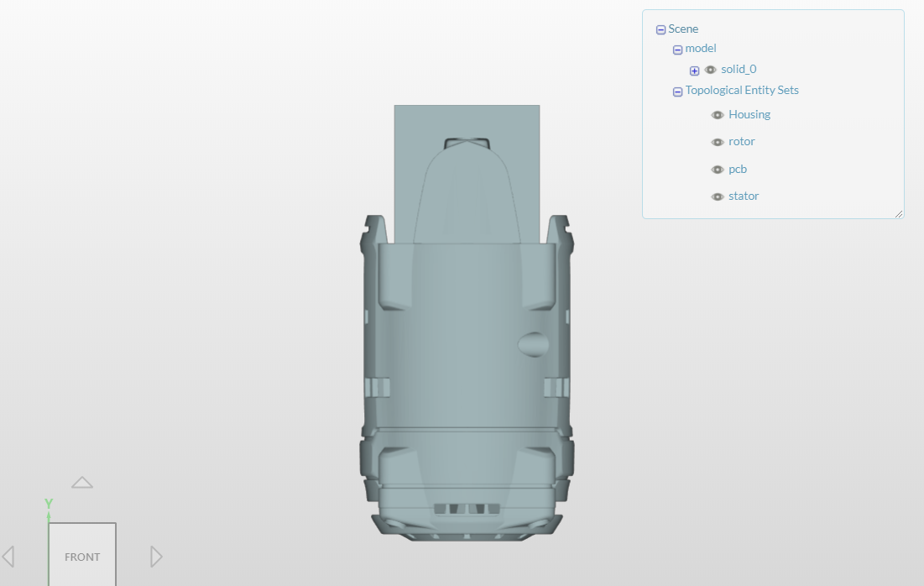This screenshot has height=586, width=924.
Task: Collapse the Topological Entity Sets node
Action: (677, 92)
